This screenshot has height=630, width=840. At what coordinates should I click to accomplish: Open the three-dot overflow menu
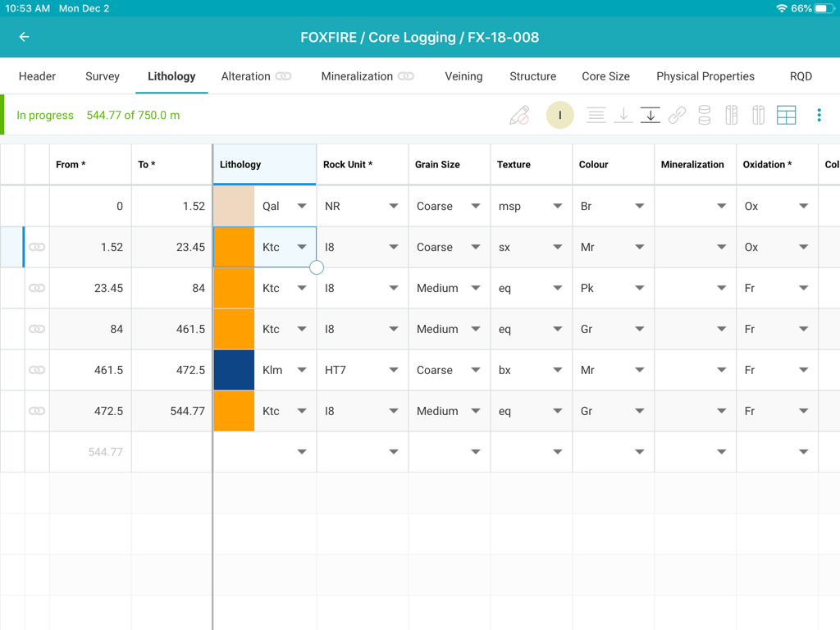coord(819,115)
